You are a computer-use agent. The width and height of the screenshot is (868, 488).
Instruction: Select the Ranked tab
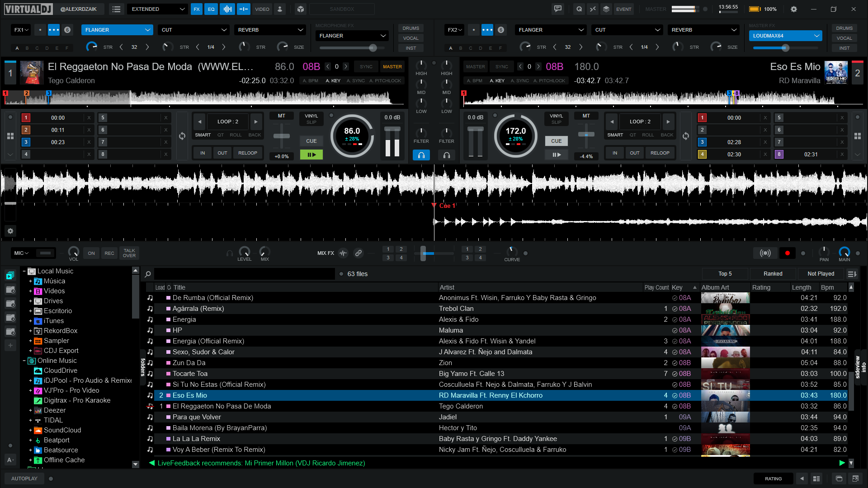773,274
